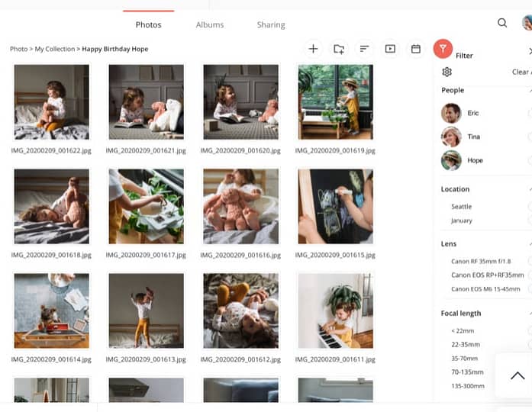Screen dimensions: 532x412
Task: Open photo IMG_20200209_001613 thumbnail
Action: (147, 311)
